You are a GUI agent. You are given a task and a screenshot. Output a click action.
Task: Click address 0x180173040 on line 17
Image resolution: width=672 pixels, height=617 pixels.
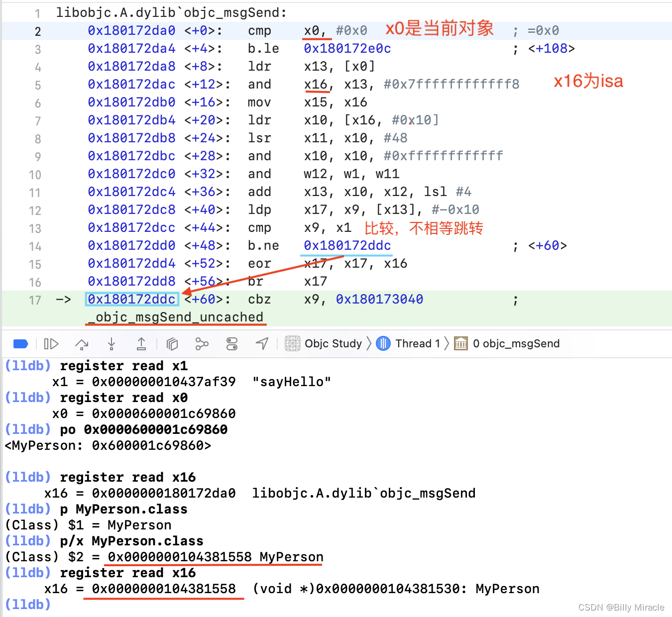click(379, 300)
